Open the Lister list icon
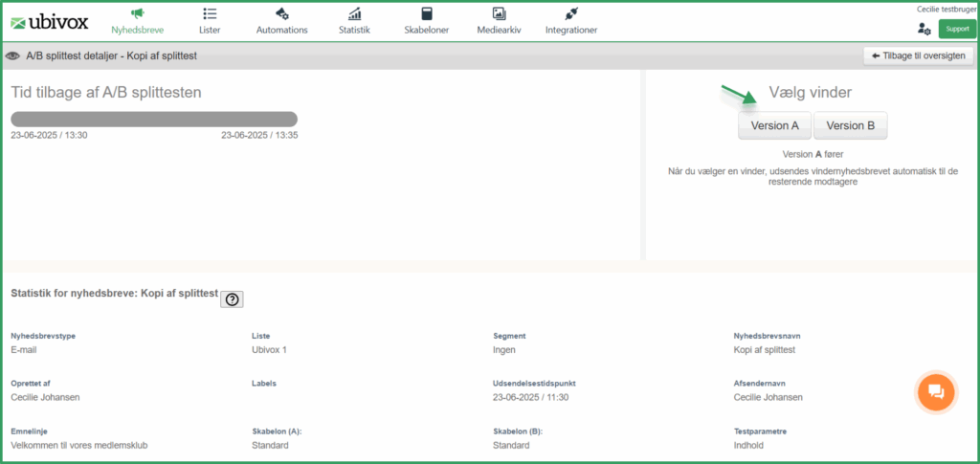980x464 pixels. 210,13
